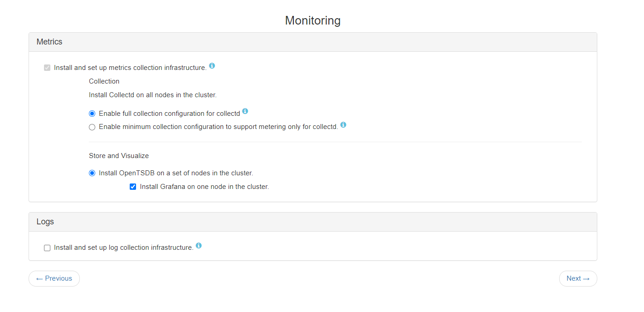
Task: Enable the log collection infrastructure checkbox
Action: (47, 248)
